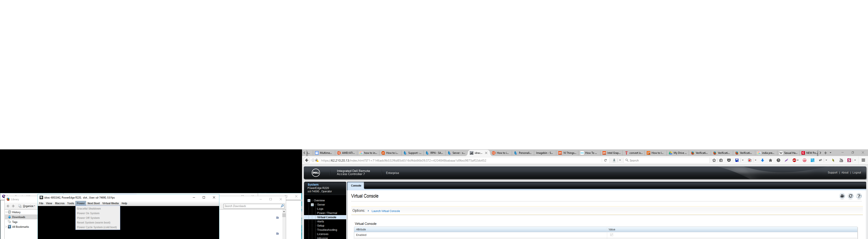The width and height of the screenshot is (868, 239).
Task: Open the Adblock Plus dropdown arrow
Action: pyautogui.click(x=798, y=160)
